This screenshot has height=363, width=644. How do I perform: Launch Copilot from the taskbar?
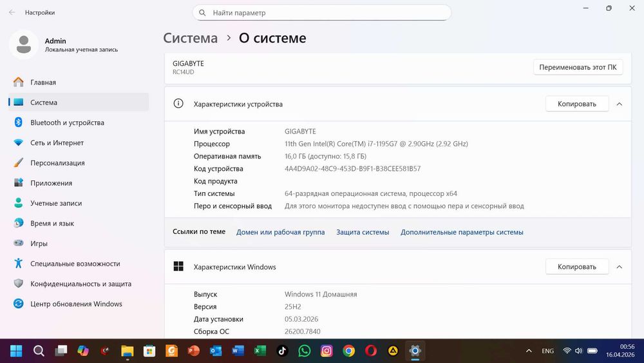click(x=83, y=351)
